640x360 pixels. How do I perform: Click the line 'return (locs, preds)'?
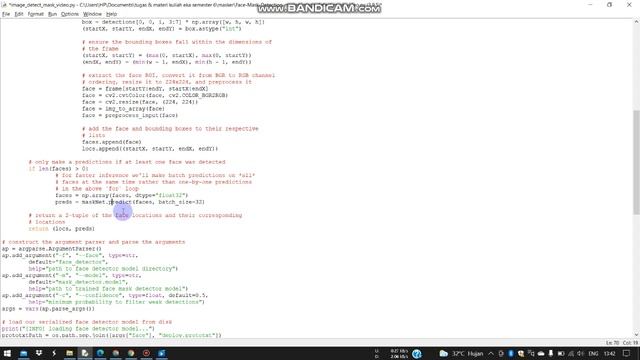coord(61,229)
